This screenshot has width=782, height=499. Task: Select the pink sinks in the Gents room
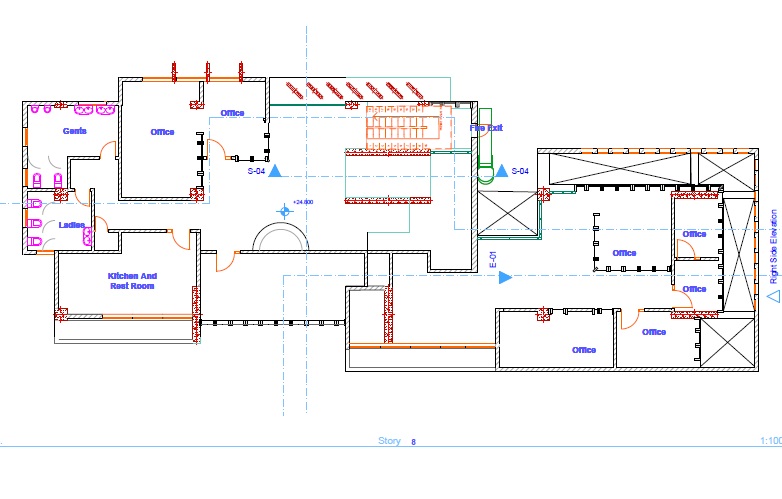[76, 109]
